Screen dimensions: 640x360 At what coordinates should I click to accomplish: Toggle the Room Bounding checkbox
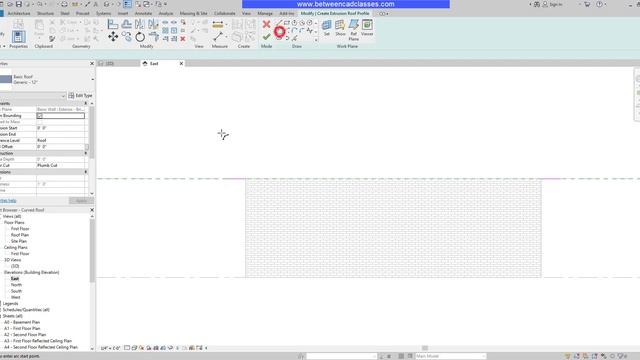(40, 116)
